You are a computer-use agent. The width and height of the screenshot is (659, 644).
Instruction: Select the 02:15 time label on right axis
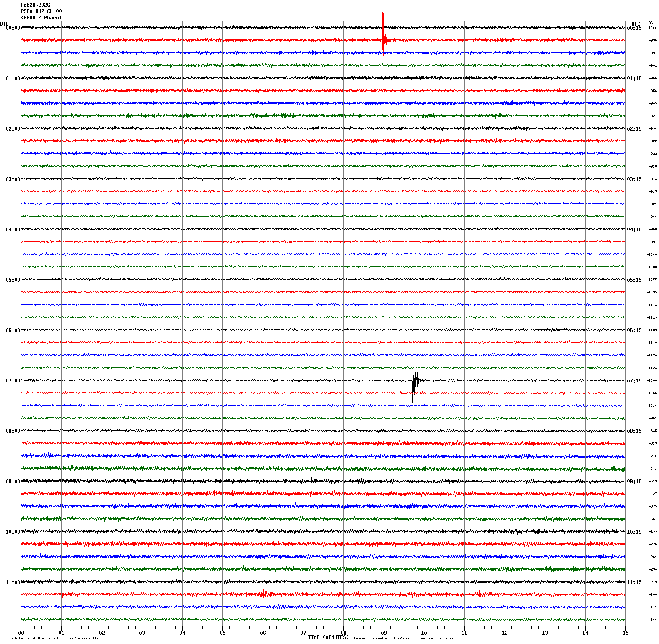tap(634, 129)
